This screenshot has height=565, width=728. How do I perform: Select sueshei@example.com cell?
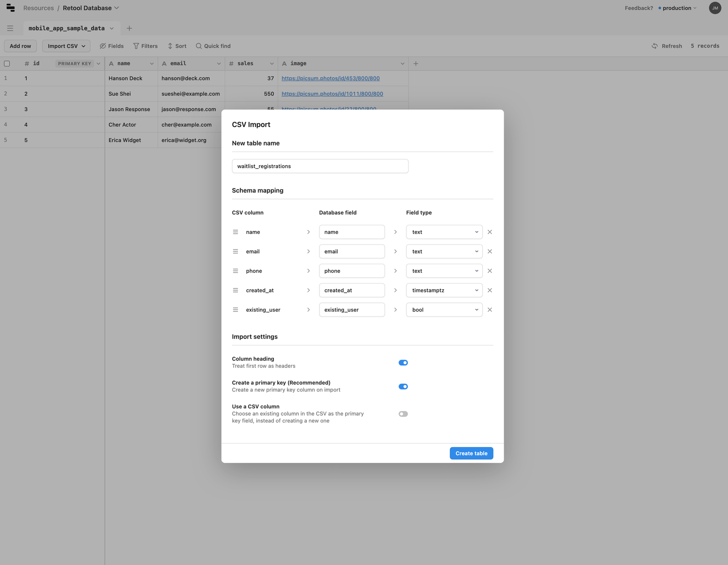[191, 94]
